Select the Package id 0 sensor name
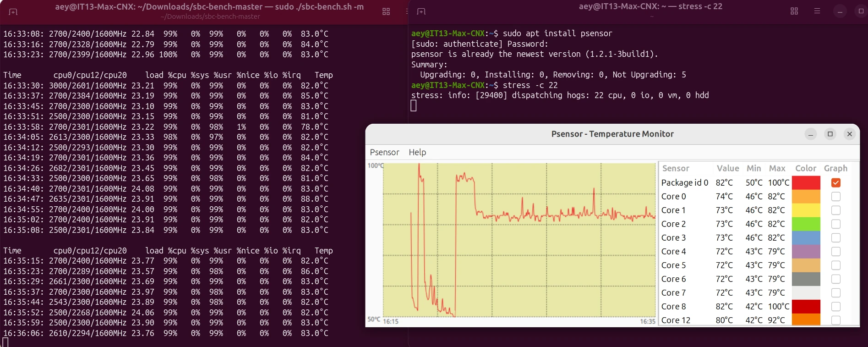The height and width of the screenshot is (347, 868). (x=685, y=182)
